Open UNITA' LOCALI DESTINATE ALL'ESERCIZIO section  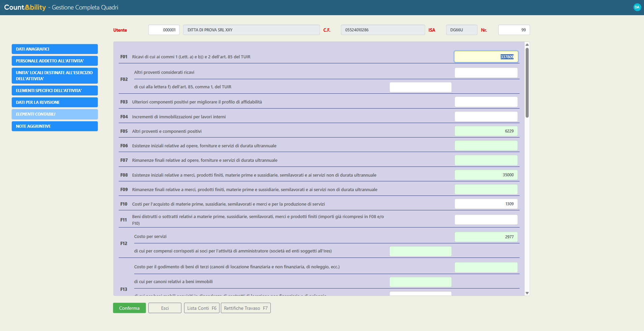coord(55,76)
